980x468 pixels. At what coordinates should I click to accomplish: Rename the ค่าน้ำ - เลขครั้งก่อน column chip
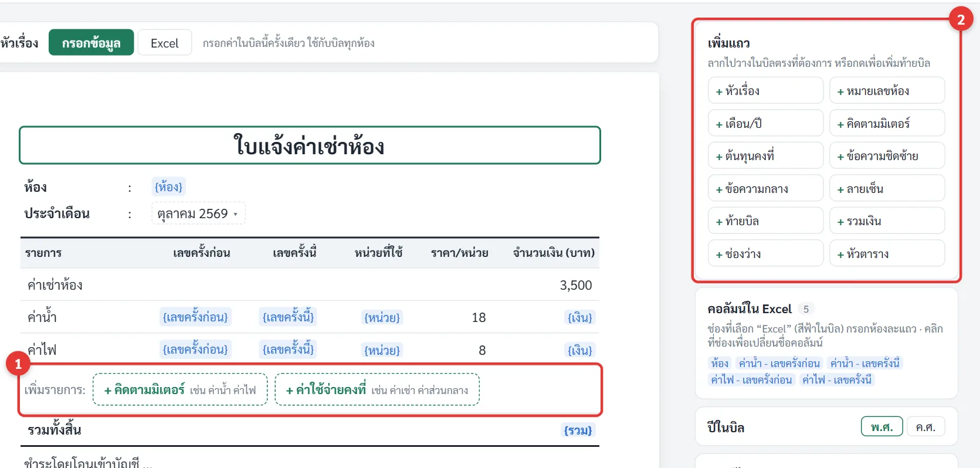779,363
